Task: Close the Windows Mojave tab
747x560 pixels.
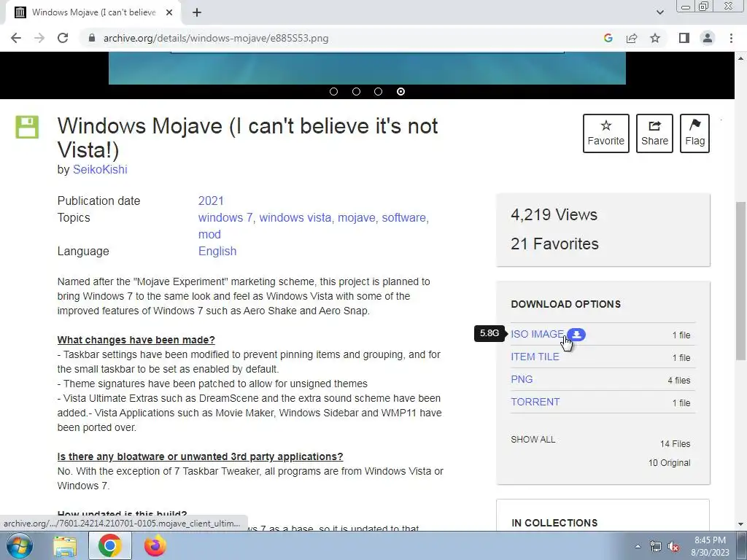Action: pos(169,12)
